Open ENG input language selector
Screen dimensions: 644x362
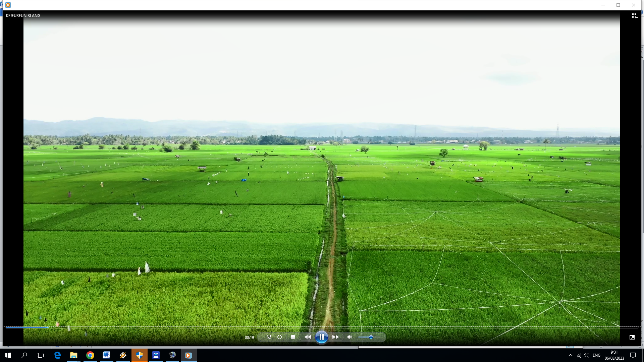pos(596,355)
